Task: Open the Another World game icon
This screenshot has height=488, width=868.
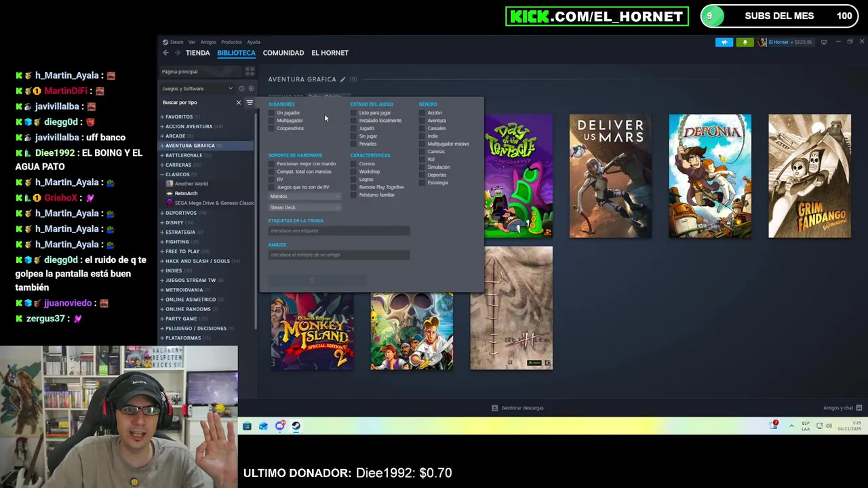Action: pyautogui.click(x=170, y=184)
